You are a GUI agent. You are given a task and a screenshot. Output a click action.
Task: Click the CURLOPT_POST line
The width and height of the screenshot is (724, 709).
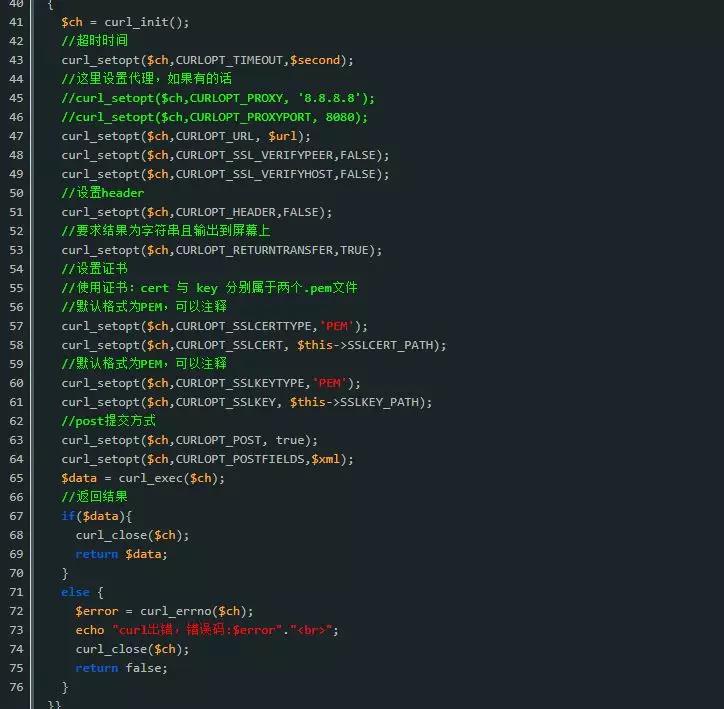click(190, 440)
